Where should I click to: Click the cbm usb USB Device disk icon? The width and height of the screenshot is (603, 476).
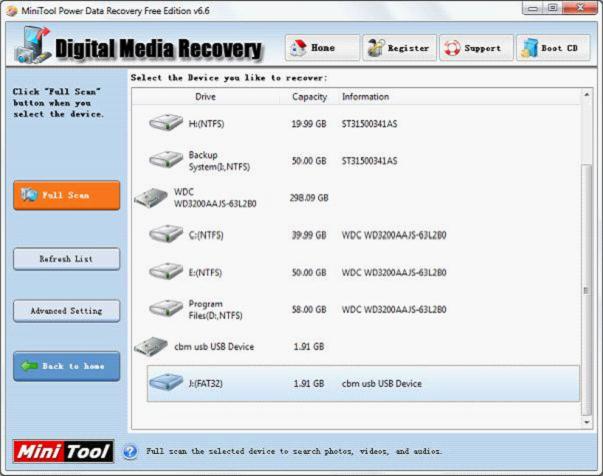tap(151, 346)
